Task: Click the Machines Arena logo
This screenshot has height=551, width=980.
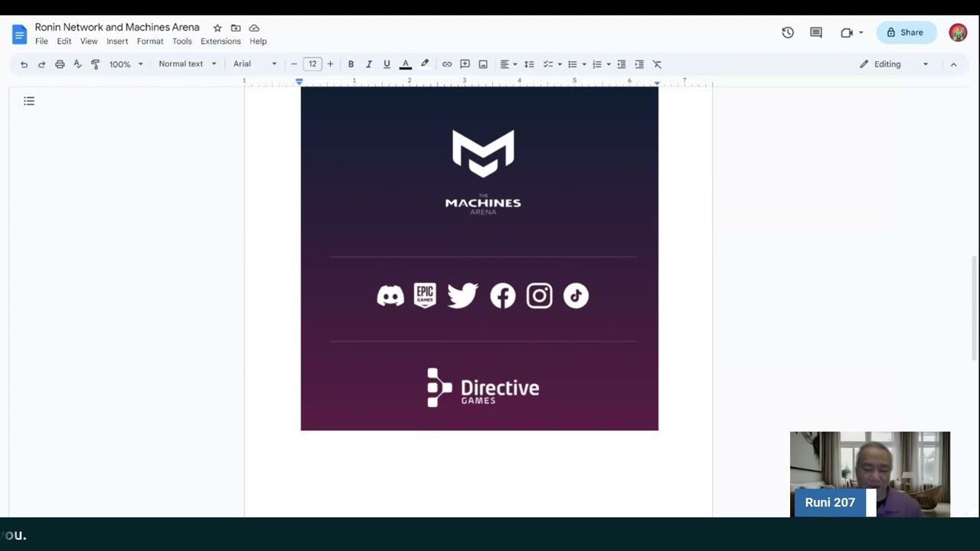Action: 483,172
